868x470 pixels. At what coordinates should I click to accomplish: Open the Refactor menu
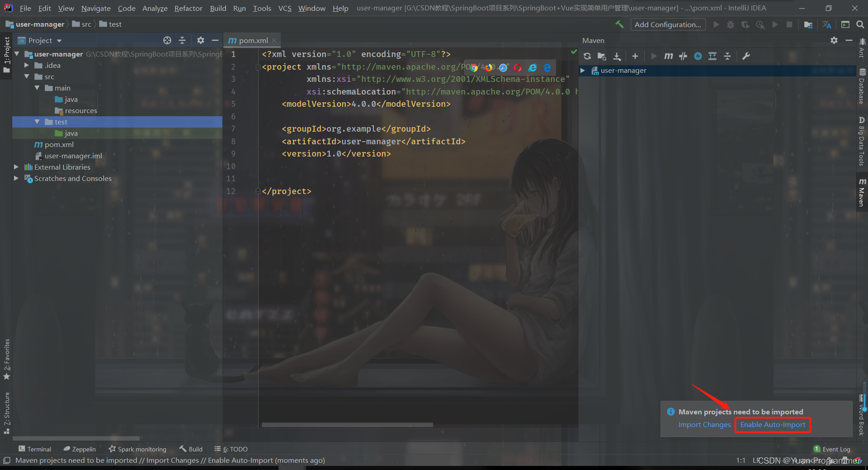click(x=188, y=8)
